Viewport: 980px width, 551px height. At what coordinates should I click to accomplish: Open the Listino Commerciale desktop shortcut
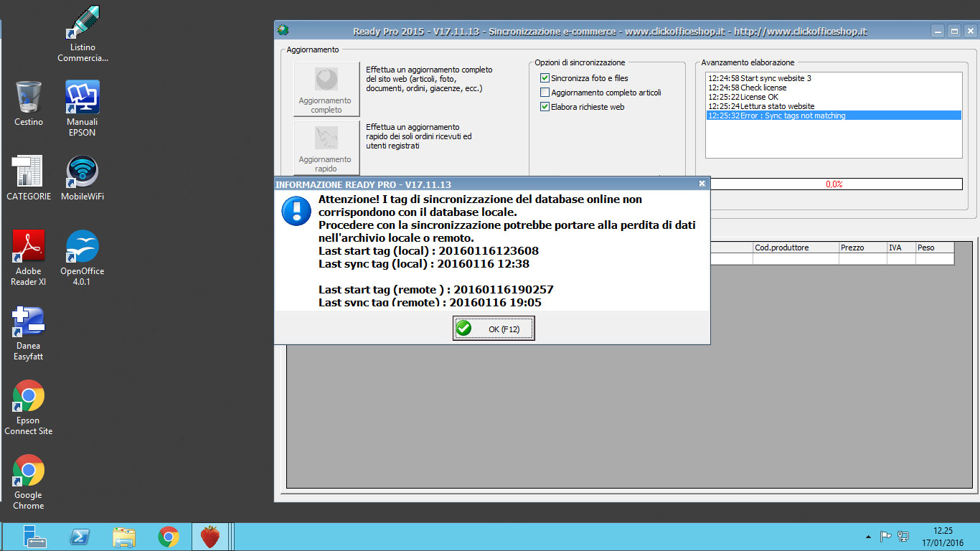[x=83, y=33]
